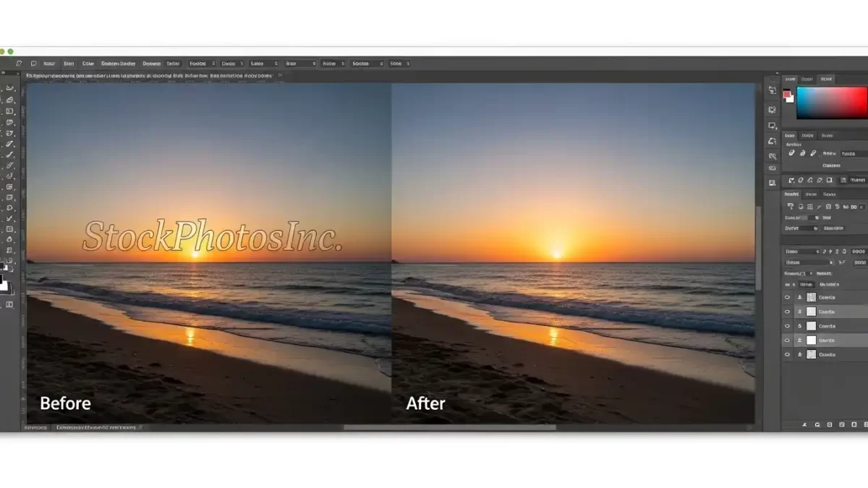
Task: Switch to the second tab above the color panel
Action: coord(807,78)
